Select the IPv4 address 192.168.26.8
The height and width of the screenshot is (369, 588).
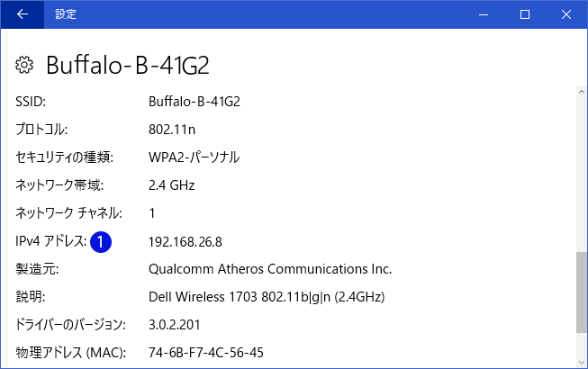(185, 242)
